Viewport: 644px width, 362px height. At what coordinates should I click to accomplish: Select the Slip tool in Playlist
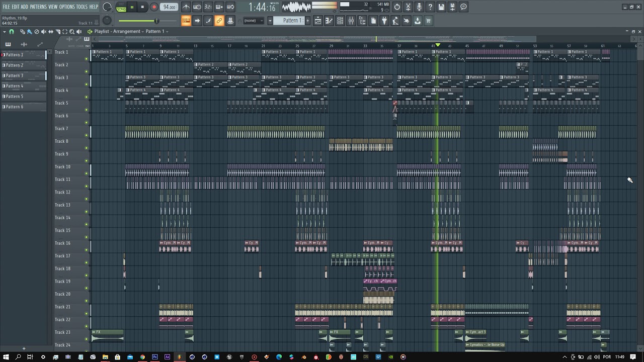pos(51,32)
